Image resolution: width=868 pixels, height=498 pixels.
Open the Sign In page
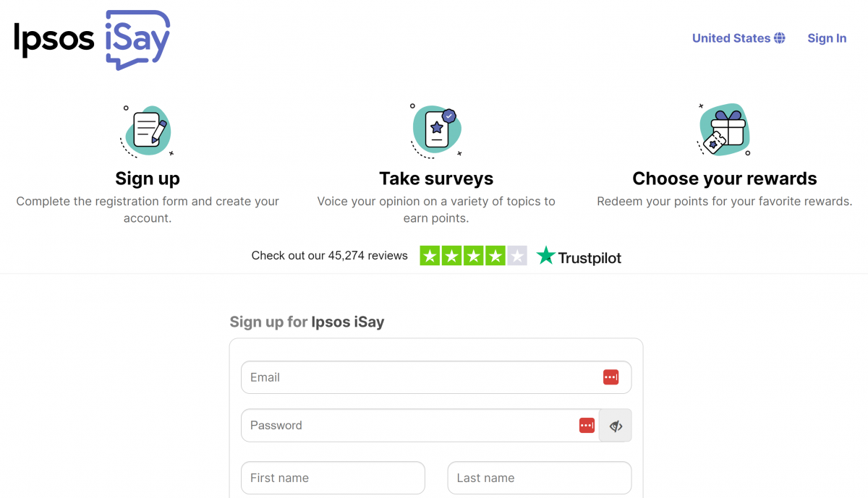827,38
